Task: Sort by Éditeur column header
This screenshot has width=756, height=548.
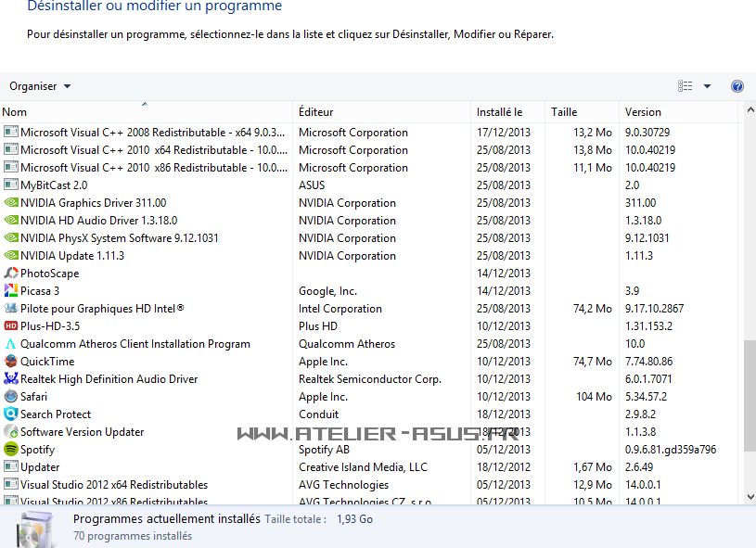Action: click(316, 112)
